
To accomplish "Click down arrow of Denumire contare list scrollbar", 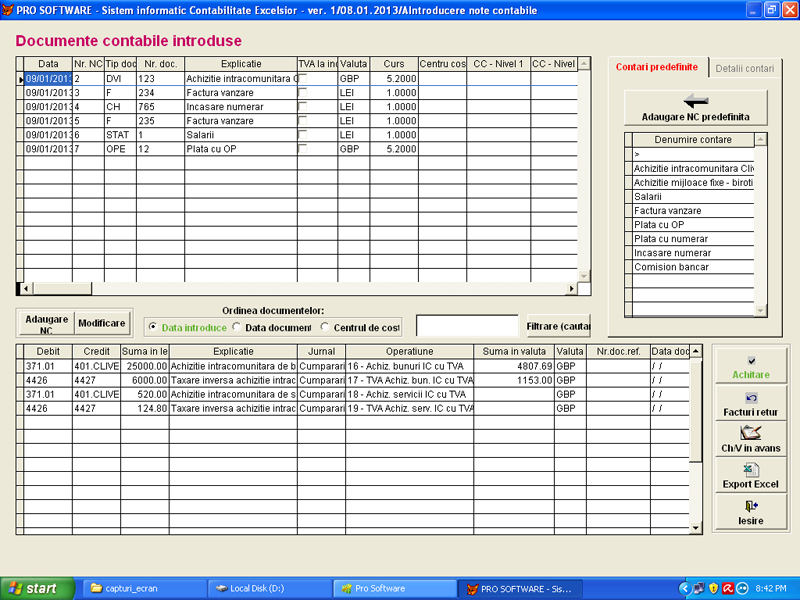I will [761, 310].
